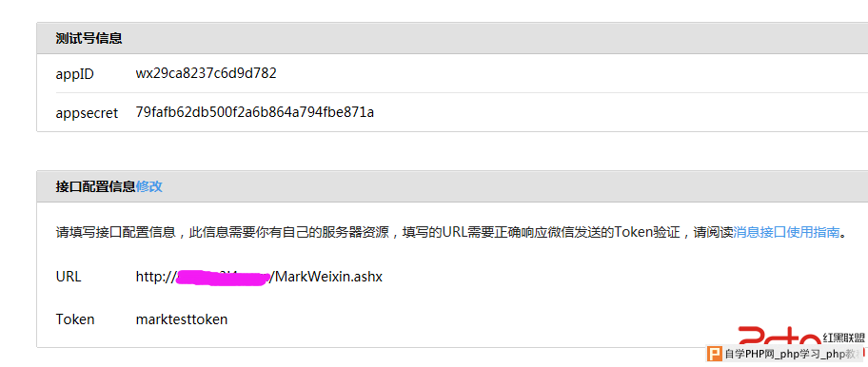Screen dimensions: 868x367
Task: Click the /MarkWeixin.ashx portion of the URL
Action: tap(325, 277)
